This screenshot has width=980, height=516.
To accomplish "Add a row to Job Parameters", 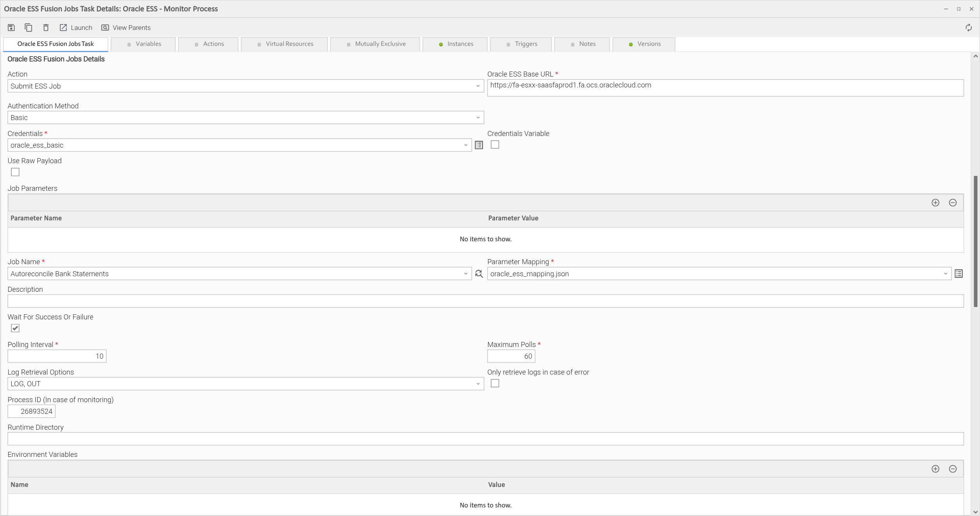I will (x=935, y=203).
